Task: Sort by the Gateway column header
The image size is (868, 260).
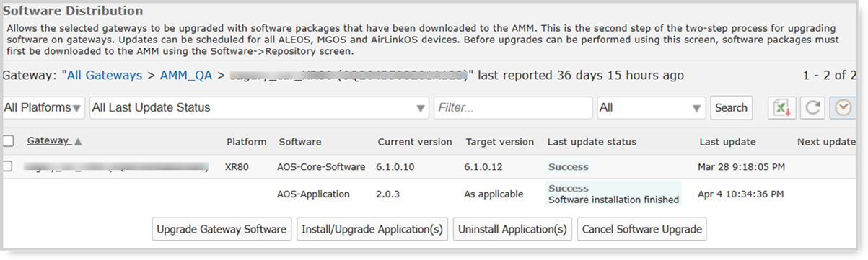Action: pyautogui.click(x=48, y=141)
